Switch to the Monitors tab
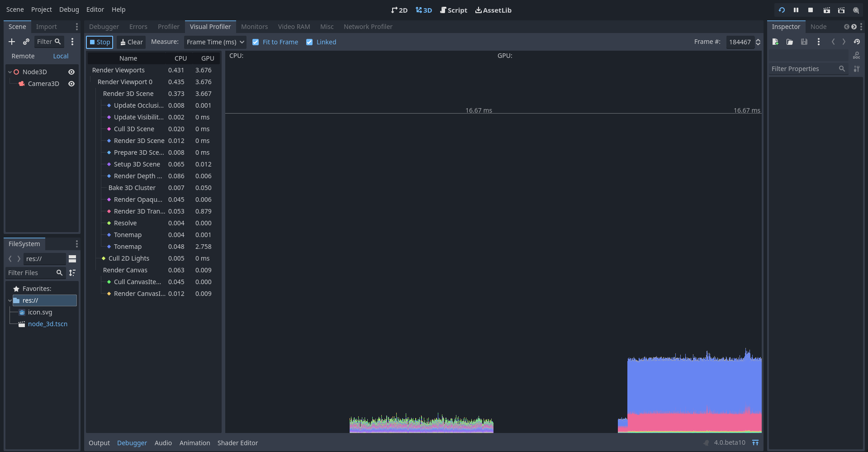This screenshot has width=868, height=452. (254, 26)
